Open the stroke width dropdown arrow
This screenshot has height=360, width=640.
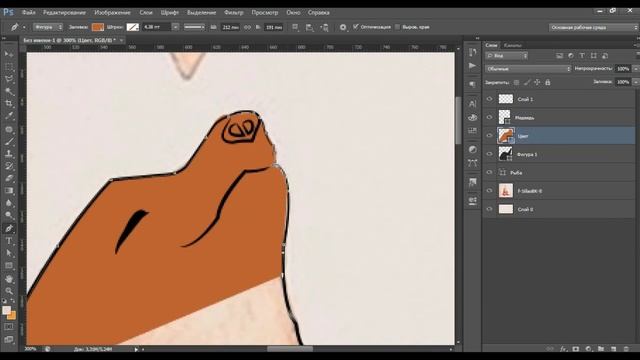point(175,27)
